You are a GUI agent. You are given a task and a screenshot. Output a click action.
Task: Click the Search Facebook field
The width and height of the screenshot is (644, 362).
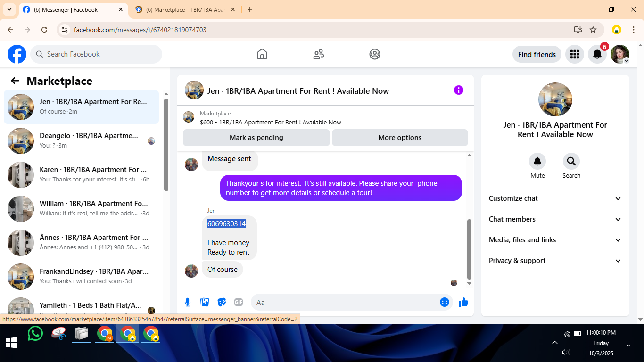click(x=96, y=54)
